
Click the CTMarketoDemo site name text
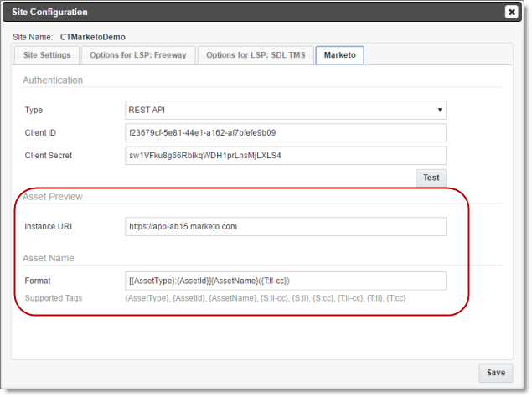[x=93, y=37]
